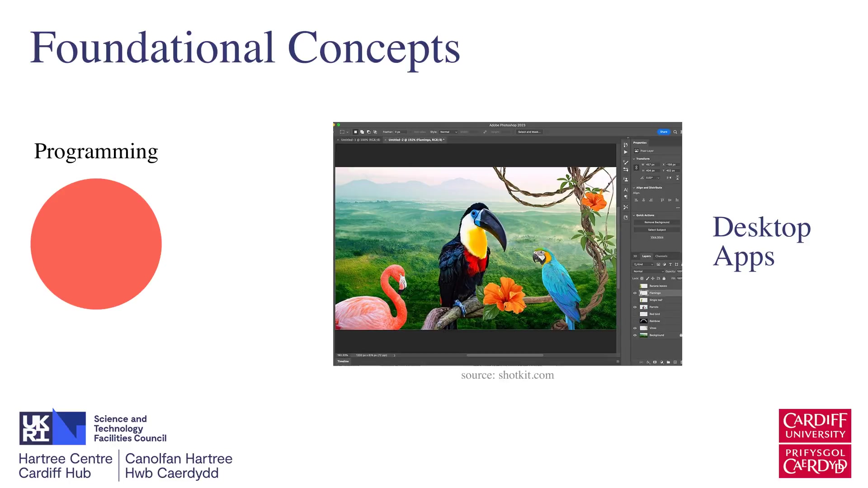The height and width of the screenshot is (488, 868).
Task: Open the brush settings panel icon
Action: pyautogui.click(x=626, y=162)
